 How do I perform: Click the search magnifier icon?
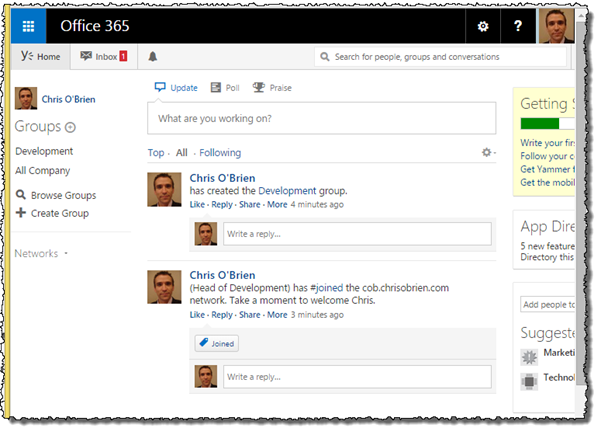(325, 57)
